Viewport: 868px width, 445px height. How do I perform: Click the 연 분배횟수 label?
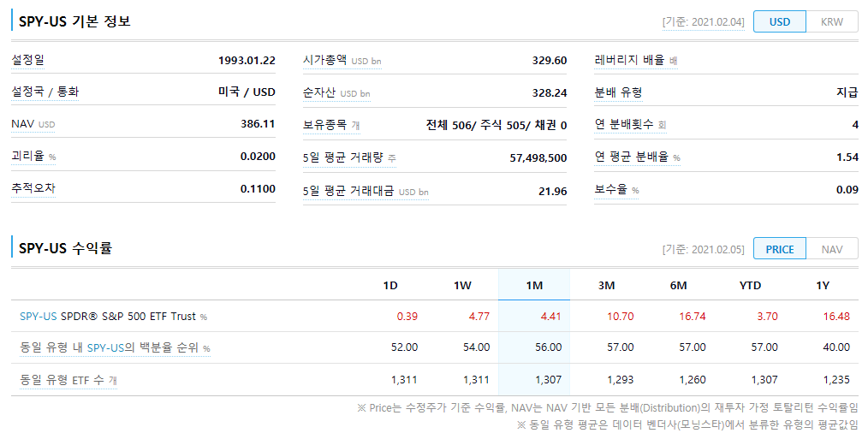tap(630, 125)
